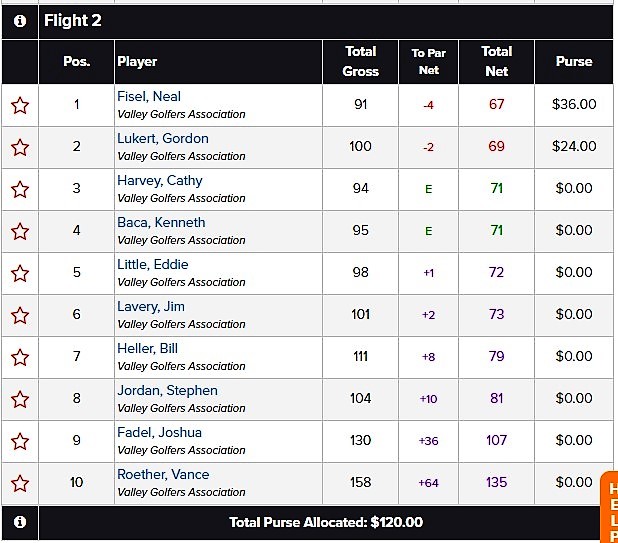Click the To Par Net column header
This screenshot has width=618, height=543.
point(428,62)
